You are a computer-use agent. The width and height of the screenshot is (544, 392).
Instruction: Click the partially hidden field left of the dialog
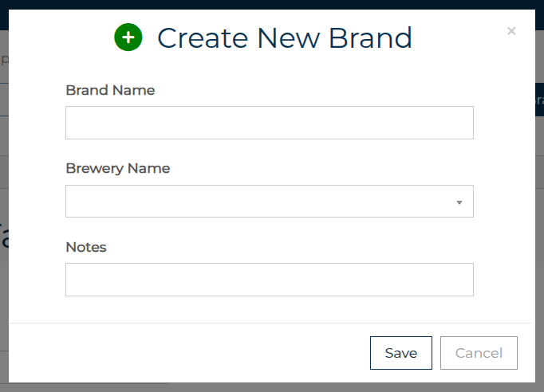pos(4,60)
